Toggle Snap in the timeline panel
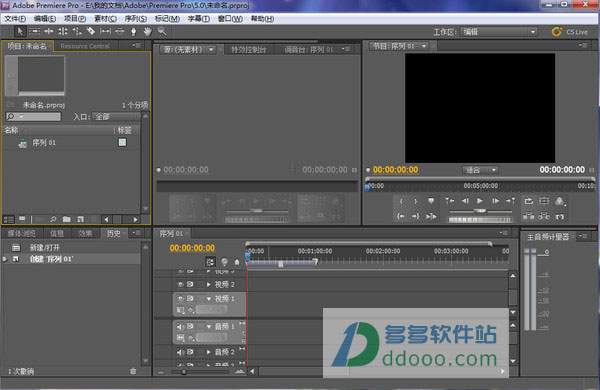The width and height of the screenshot is (600, 390). coord(210,262)
